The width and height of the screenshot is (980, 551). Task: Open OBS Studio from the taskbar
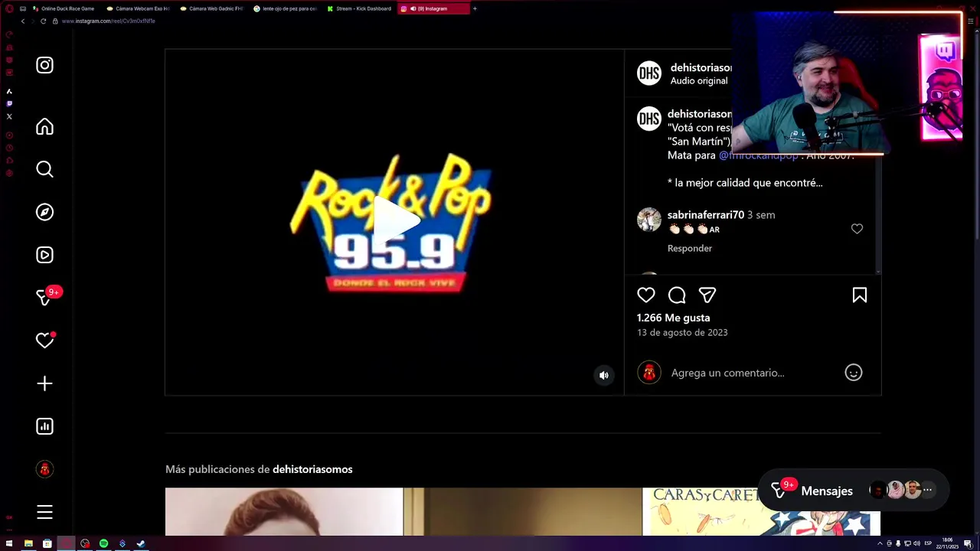pos(85,543)
